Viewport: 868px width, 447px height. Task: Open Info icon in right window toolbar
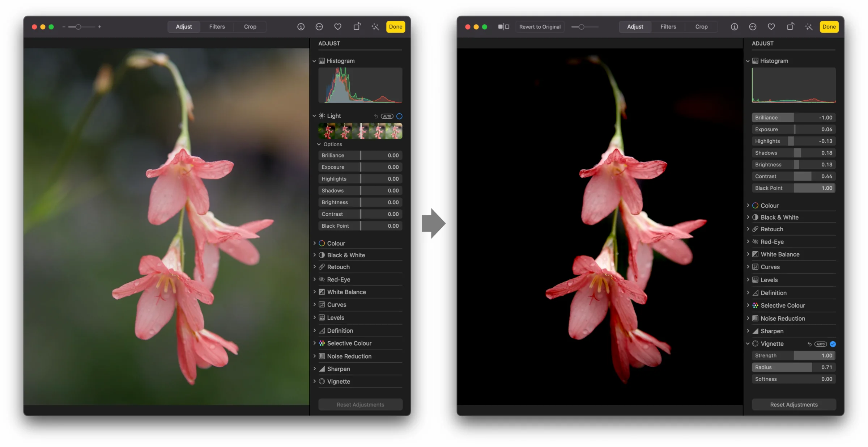click(734, 27)
